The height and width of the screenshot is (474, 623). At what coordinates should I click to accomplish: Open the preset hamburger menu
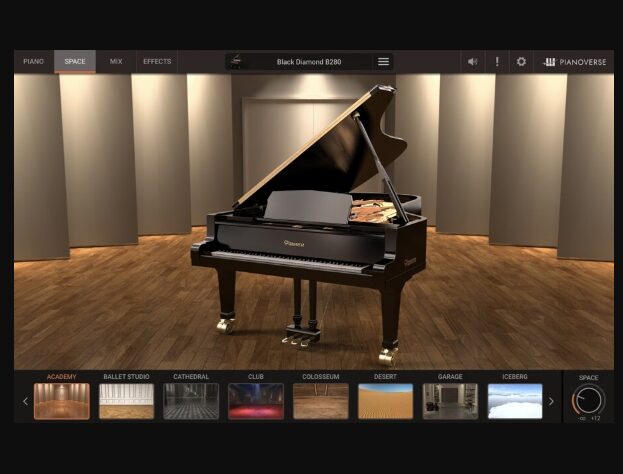click(383, 62)
